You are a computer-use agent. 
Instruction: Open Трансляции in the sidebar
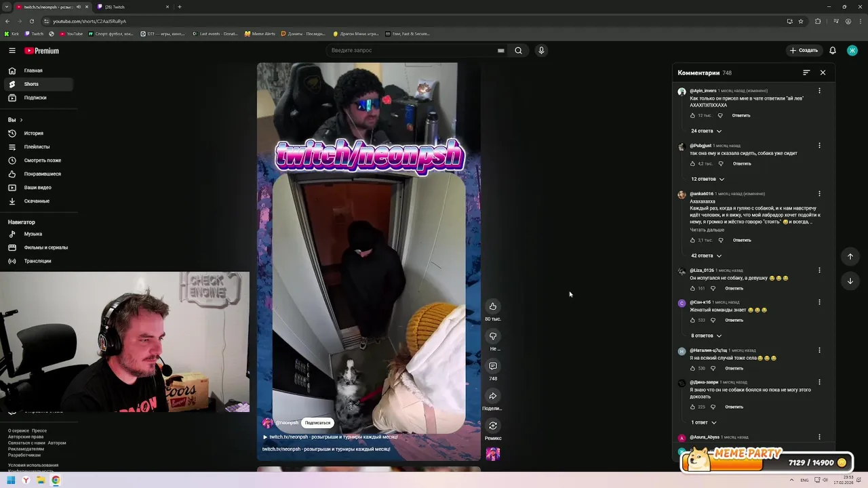tap(38, 261)
